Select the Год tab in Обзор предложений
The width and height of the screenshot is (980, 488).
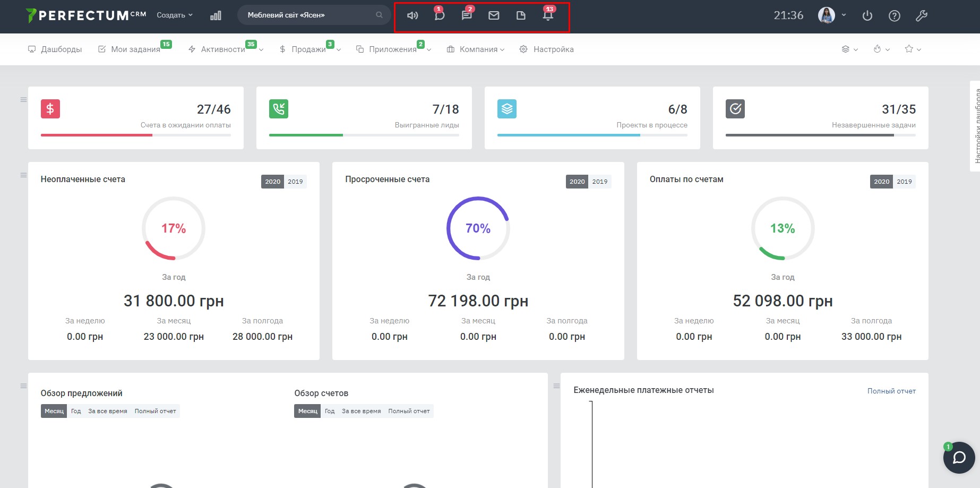pyautogui.click(x=76, y=411)
